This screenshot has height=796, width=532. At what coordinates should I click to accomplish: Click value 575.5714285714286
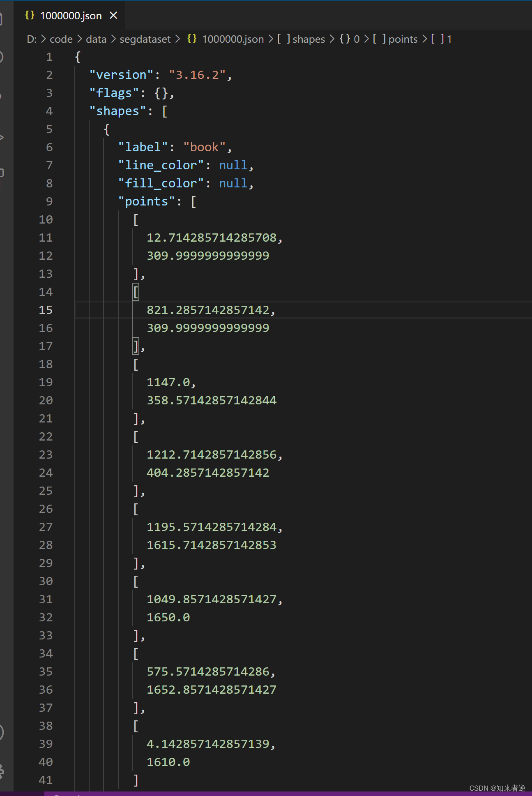tap(208, 671)
